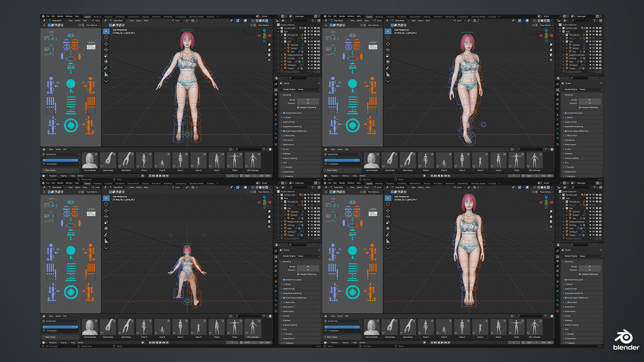Uncheck Viewport Denoising in top-left window
644x362 pixels.
tap(298, 108)
